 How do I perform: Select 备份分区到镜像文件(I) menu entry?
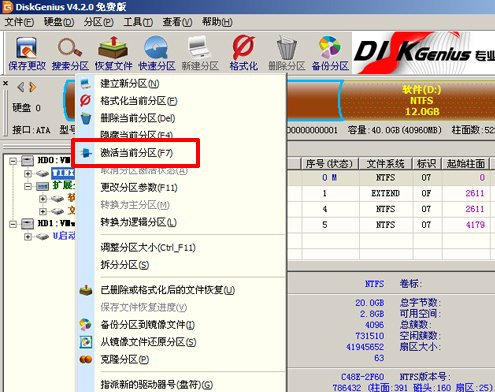click(181, 325)
